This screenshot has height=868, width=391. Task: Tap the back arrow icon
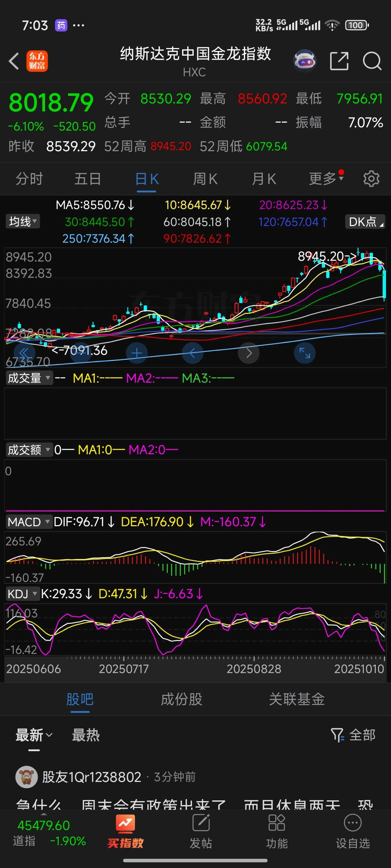(14, 61)
